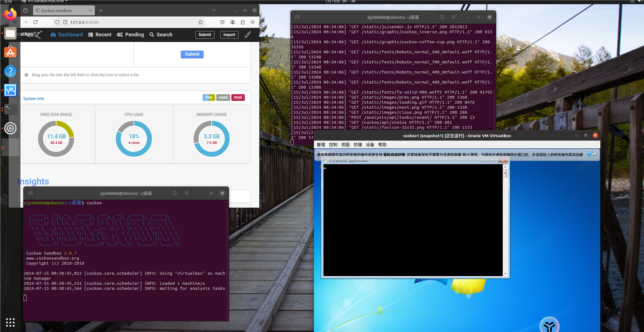Click the CPU Load donut chart
Viewport: 644px width, 332px height.
(134, 139)
